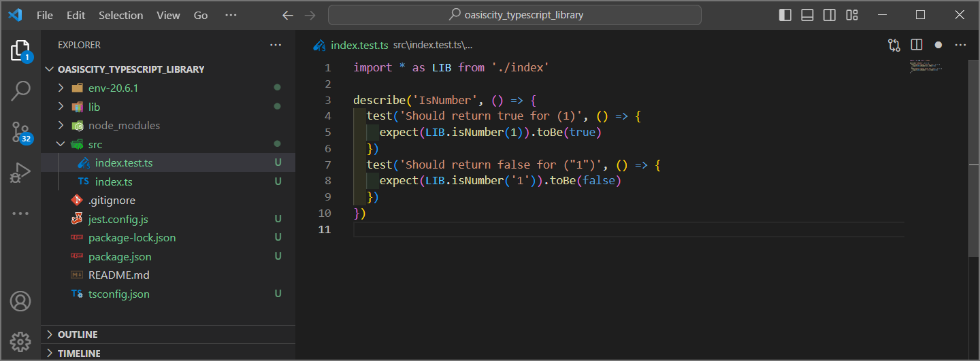The height and width of the screenshot is (361, 980).
Task: Open the Explorer view in activity bar
Action: [x=20, y=52]
